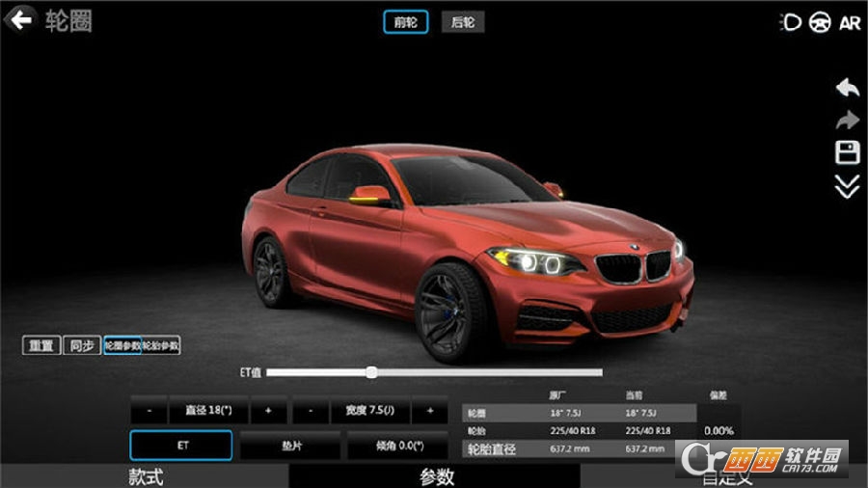Launch AR mode
This screenshot has height=488, width=868.
tap(850, 22)
